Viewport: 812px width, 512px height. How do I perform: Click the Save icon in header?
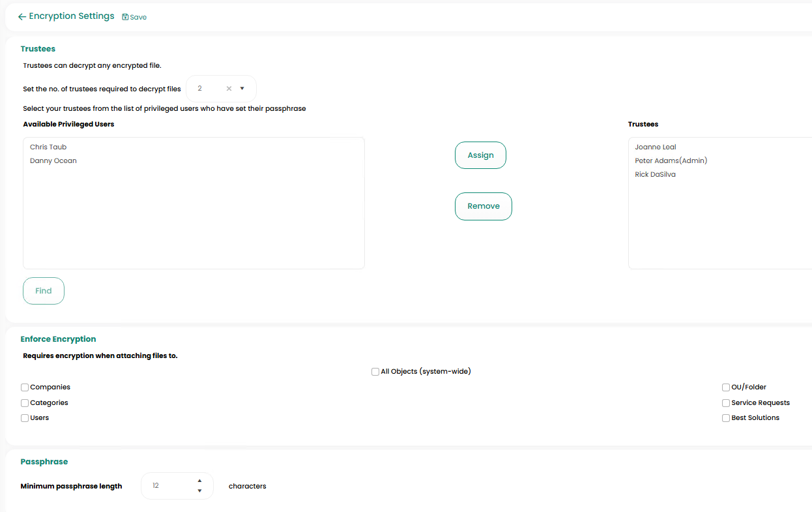click(x=126, y=18)
